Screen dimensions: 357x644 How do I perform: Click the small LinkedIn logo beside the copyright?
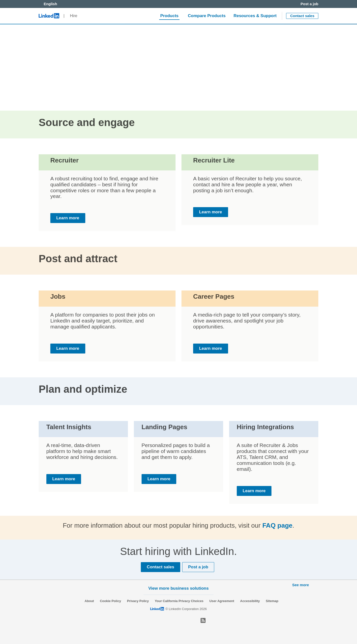click(x=157, y=609)
